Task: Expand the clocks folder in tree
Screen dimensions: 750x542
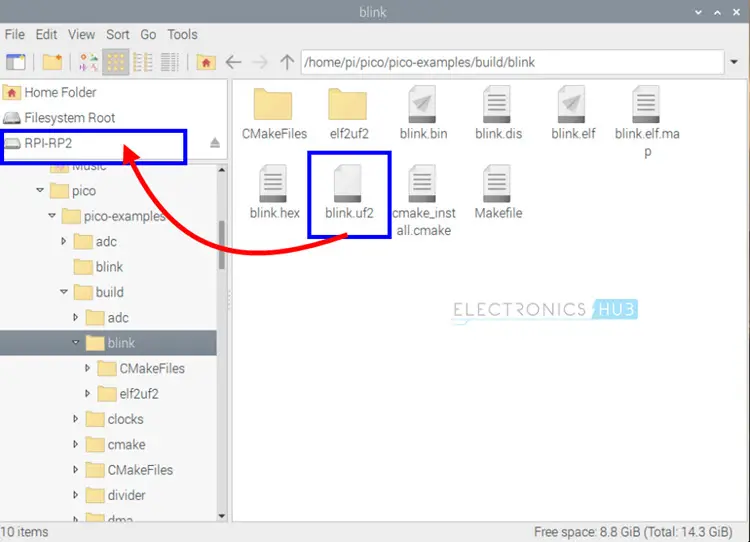Action: pos(76,419)
